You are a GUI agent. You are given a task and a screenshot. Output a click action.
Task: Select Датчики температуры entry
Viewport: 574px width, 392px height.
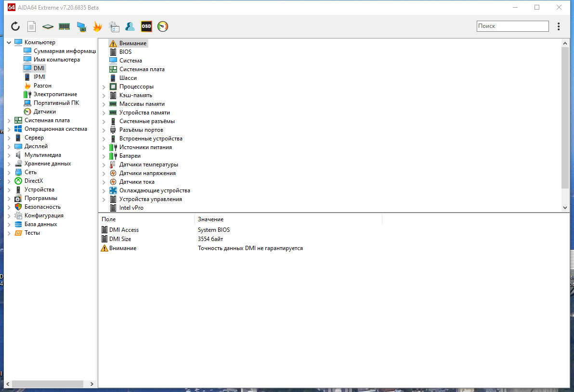point(144,164)
